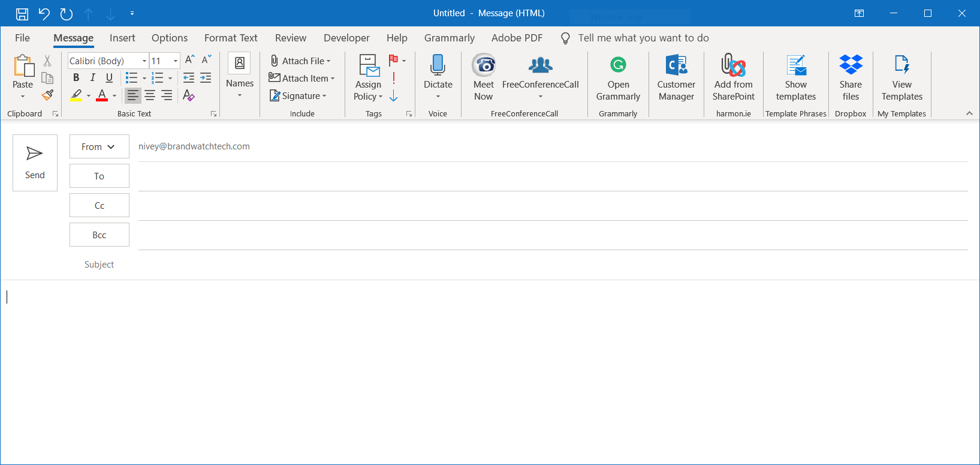980x465 pixels.
Task: Go to the Format Text tab
Action: tap(231, 38)
